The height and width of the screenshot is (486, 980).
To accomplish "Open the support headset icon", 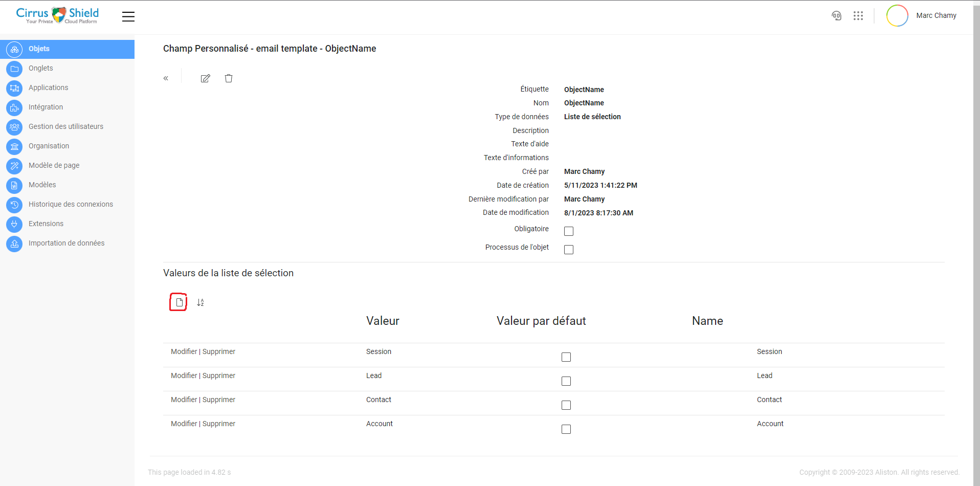I will coord(837,16).
